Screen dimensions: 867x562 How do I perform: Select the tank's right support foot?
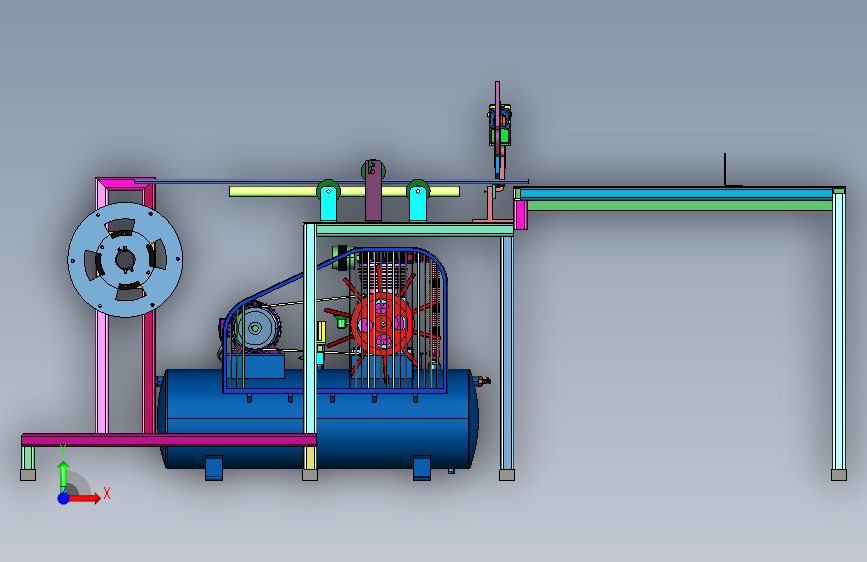tap(422, 468)
